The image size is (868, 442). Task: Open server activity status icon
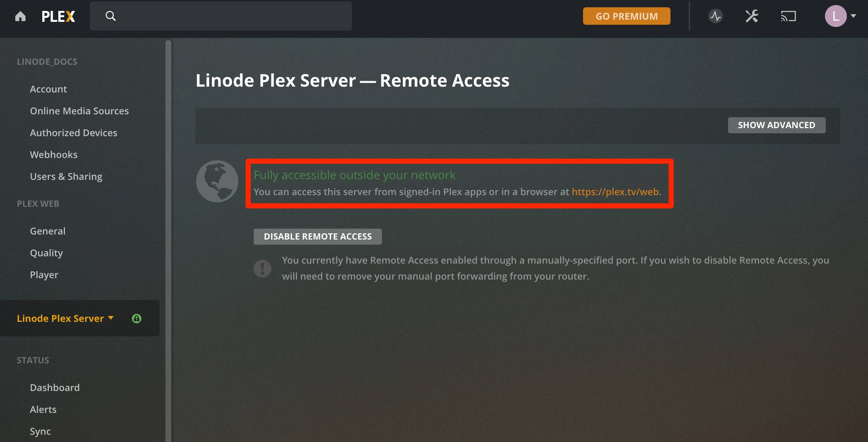point(715,16)
